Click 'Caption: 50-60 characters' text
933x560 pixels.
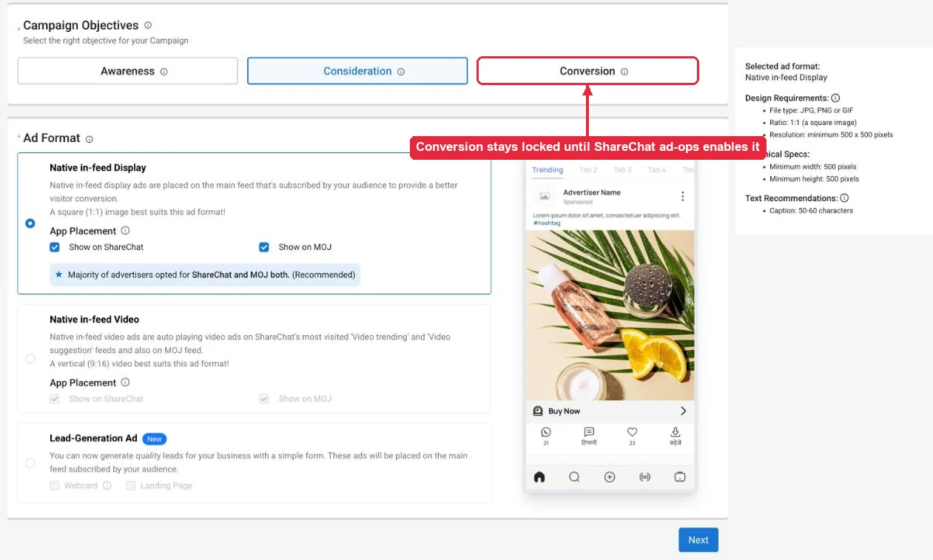coord(811,211)
